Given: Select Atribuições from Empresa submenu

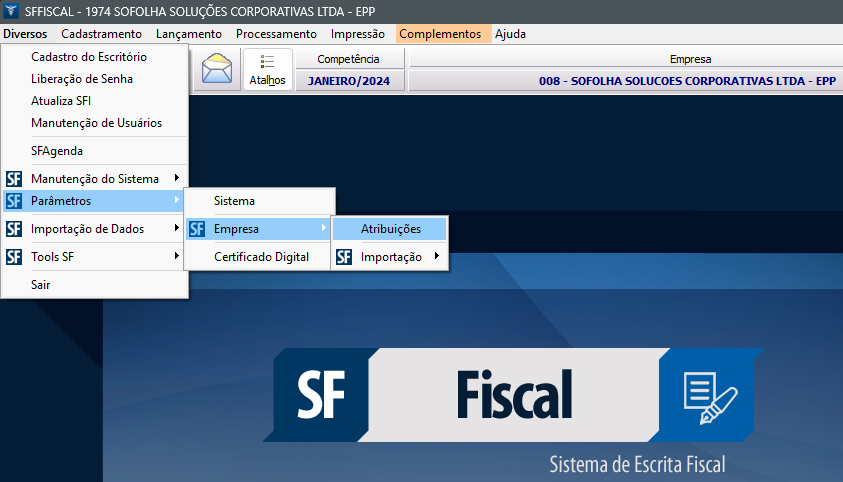Looking at the screenshot, I should coord(390,229).
